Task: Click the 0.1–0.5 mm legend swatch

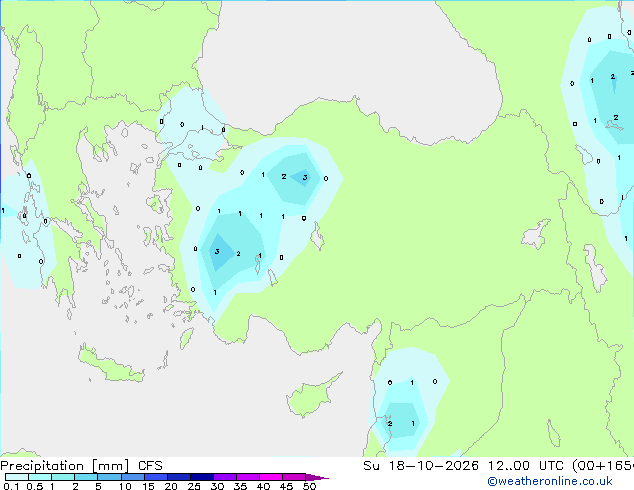Action: (x=17, y=477)
